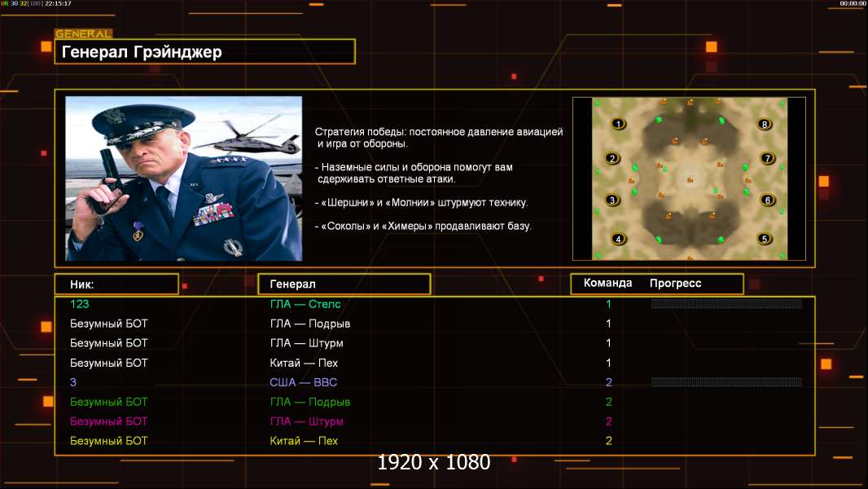The image size is (868, 489).
Task: Click the loading progress bar for player 123
Action: [726, 303]
